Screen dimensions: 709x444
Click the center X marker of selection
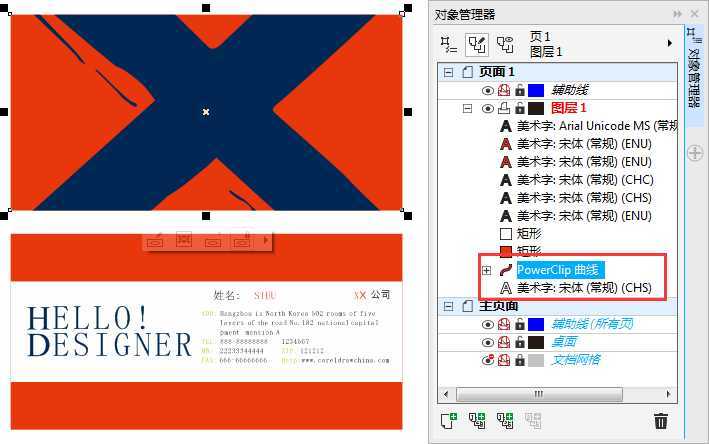tap(206, 112)
